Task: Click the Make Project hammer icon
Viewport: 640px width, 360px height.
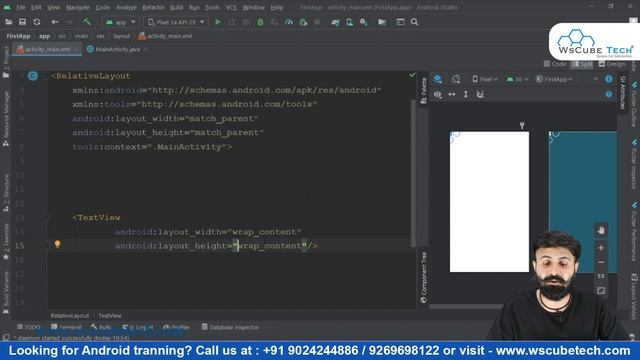Action: (87, 22)
